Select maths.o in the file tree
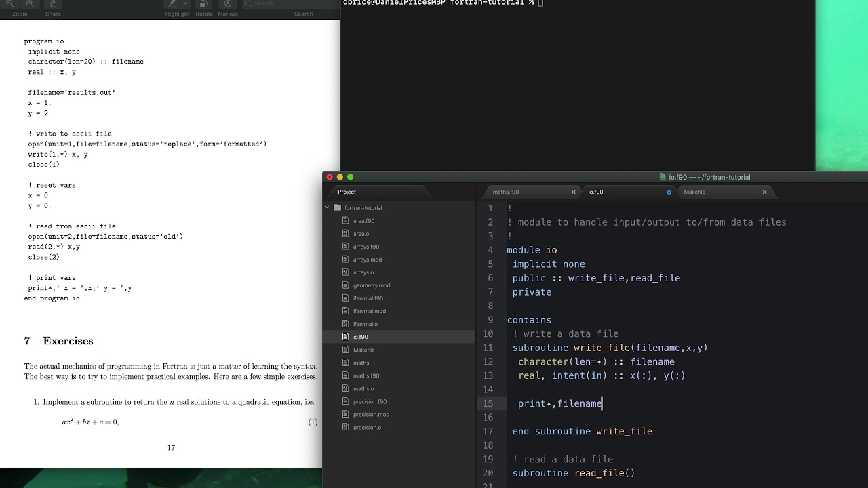 click(363, 388)
